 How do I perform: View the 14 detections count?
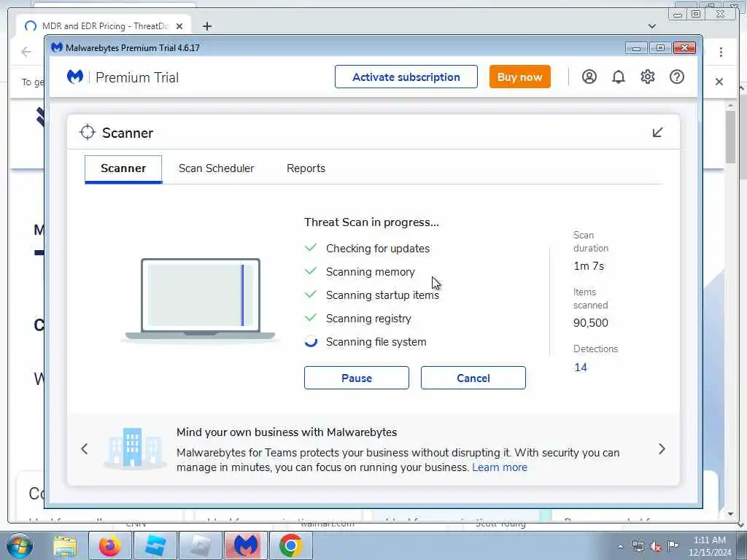point(581,367)
